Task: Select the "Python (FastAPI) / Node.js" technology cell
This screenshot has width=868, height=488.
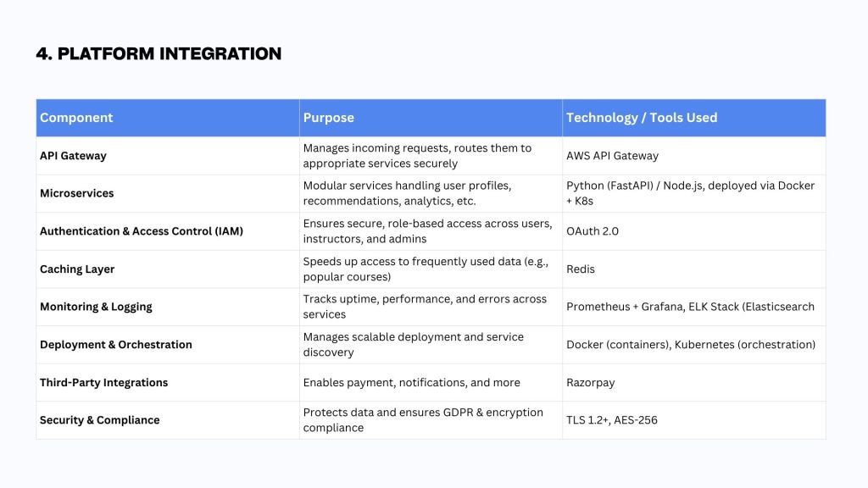Action: [690, 193]
